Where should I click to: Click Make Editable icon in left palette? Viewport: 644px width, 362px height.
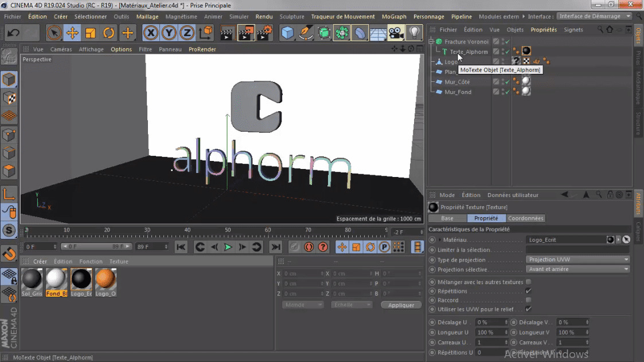click(x=9, y=57)
